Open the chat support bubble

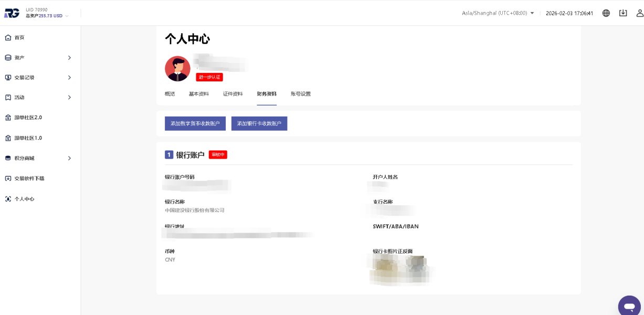(x=629, y=306)
